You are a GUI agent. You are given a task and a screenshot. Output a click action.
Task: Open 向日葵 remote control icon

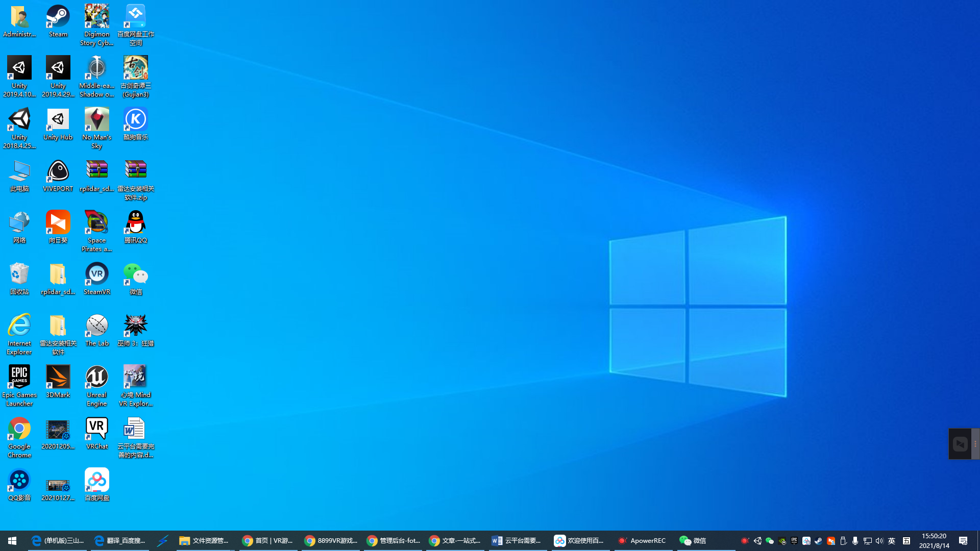[58, 228]
